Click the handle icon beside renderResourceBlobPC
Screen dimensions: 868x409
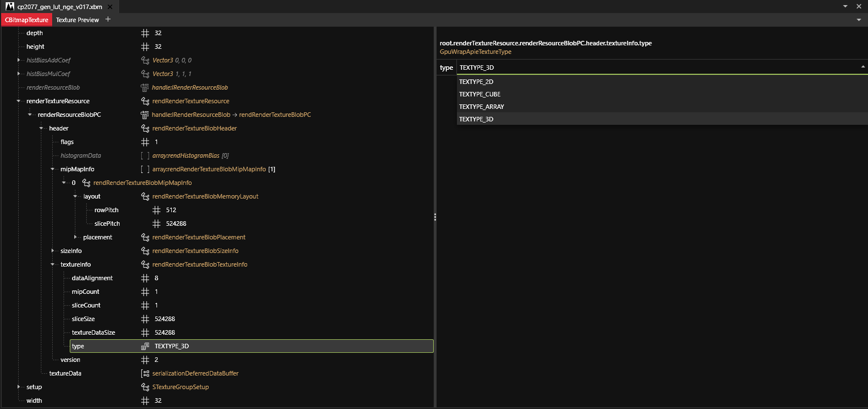(145, 115)
